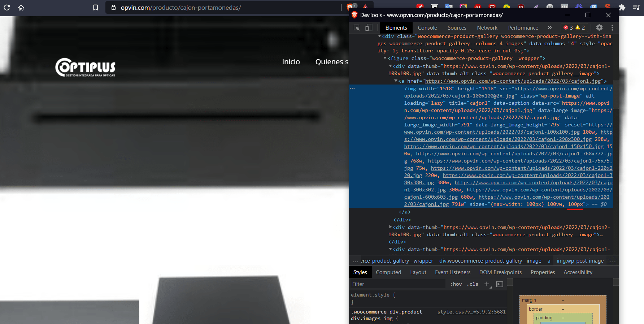The width and height of the screenshot is (644, 324).
Task: Toggle the device toolbar icon
Action: tap(369, 28)
